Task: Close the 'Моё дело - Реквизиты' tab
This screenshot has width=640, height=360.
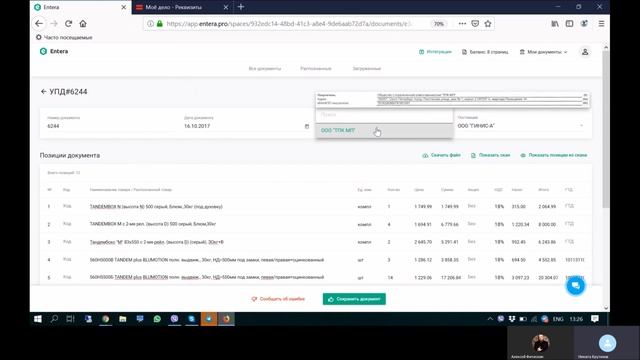Action: 226,7
